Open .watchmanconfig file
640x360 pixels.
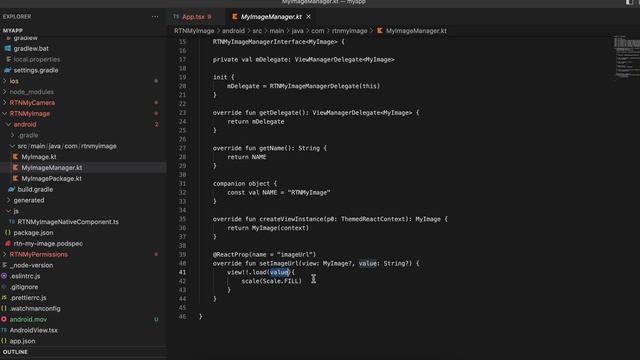(x=35, y=308)
